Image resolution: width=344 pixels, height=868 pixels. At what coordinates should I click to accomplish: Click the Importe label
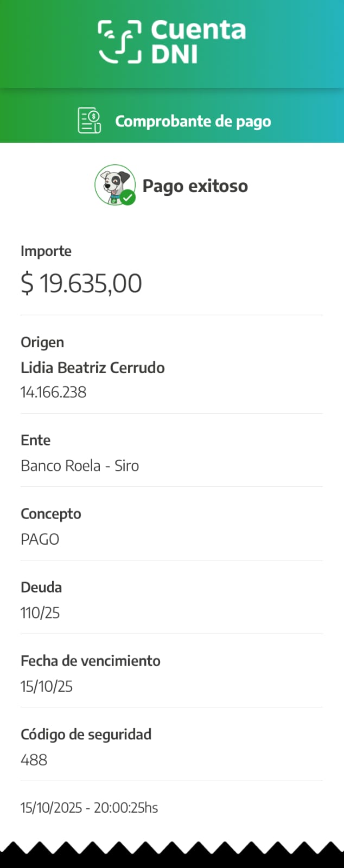pos(46,251)
